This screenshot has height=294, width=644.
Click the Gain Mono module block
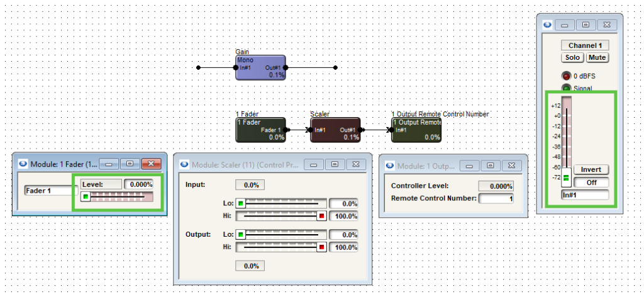pyautogui.click(x=260, y=67)
